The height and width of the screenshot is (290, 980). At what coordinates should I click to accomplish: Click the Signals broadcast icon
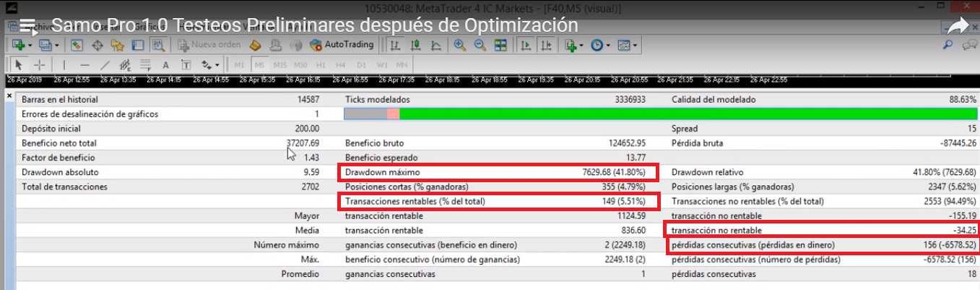coord(296,45)
